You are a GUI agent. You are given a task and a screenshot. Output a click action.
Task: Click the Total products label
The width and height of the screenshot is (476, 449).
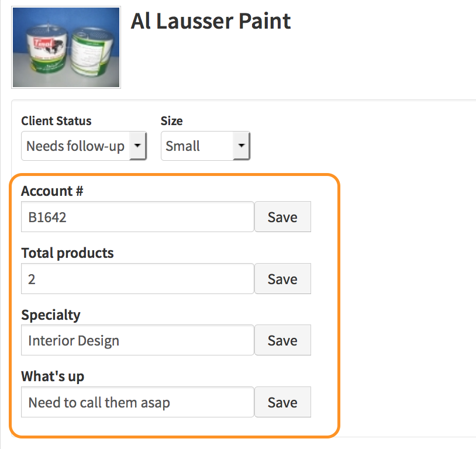coord(67,253)
